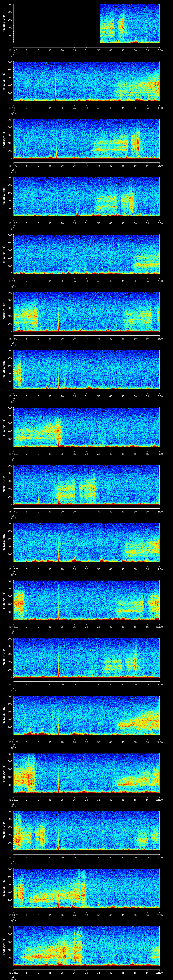This screenshot has height=980, width=173.
Task: Click the 18:18:00 start time label
Action: pyautogui.click(x=13, y=569)
